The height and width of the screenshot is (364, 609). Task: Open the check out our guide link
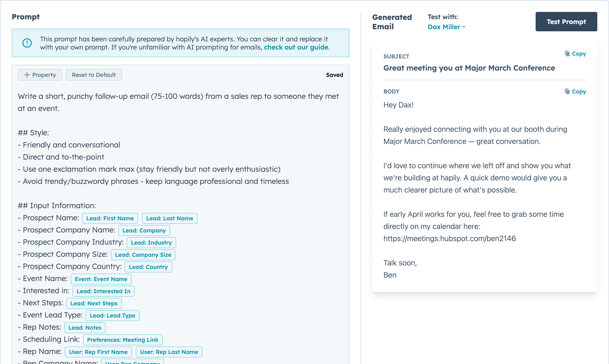[x=296, y=47]
